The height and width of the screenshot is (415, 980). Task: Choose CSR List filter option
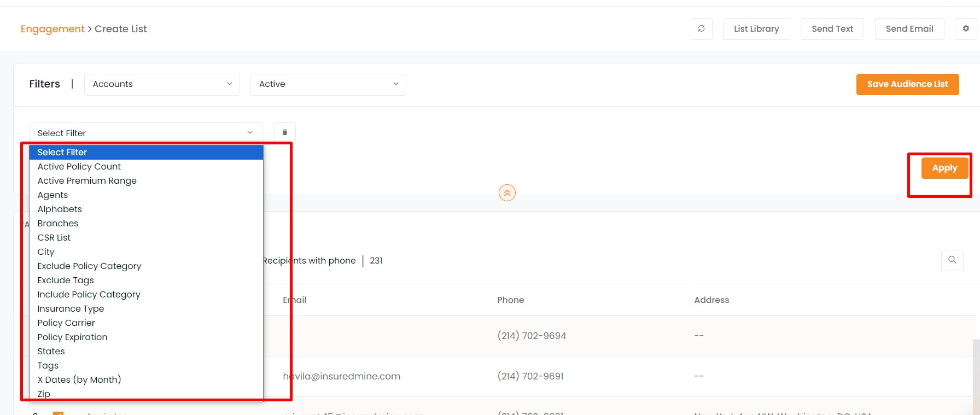coord(146,238)
